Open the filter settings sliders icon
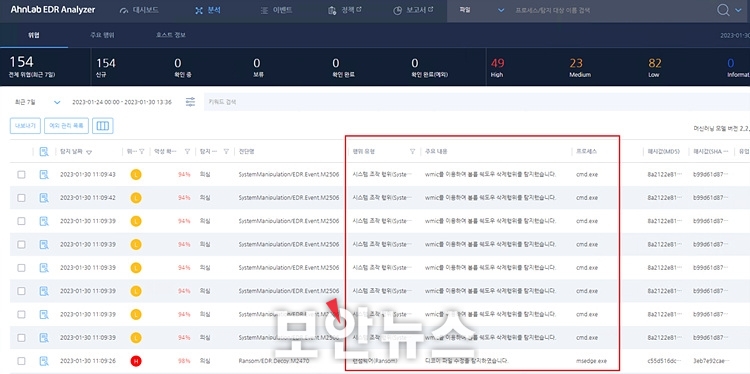 (x=190, y=102)
